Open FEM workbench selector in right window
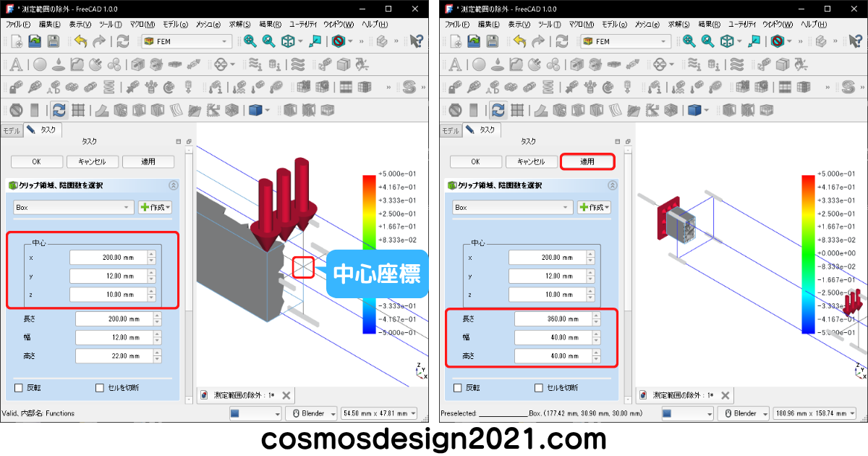Viewport: 868px width, 456px height. point(625,41)
